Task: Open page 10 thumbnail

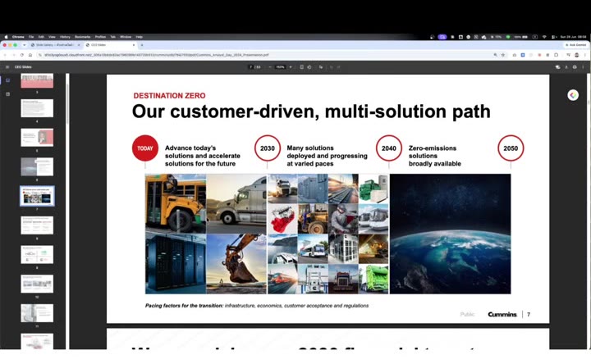Action: pos(37,284)
